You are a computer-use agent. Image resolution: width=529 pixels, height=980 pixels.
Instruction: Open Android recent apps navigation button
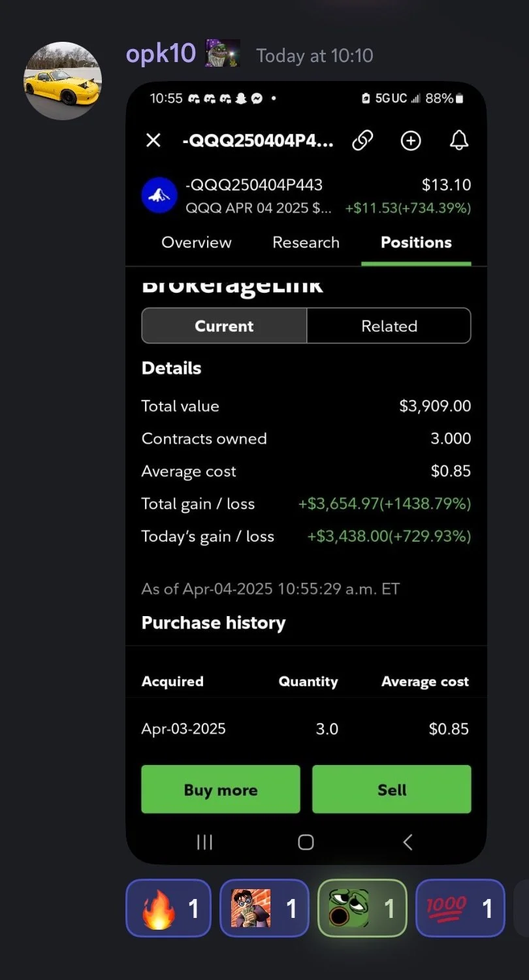coord(205,842)
